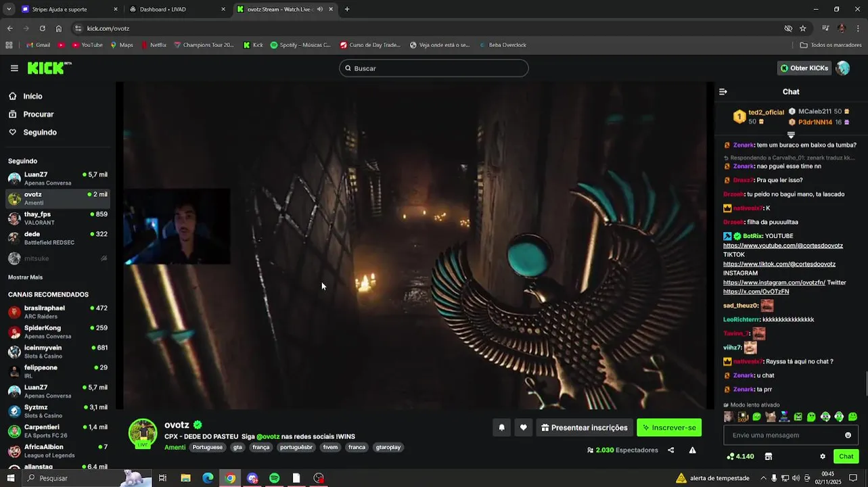Open chat leaderboard expand arrow
The width and height of the screenshot is (868, 487).
791,135
